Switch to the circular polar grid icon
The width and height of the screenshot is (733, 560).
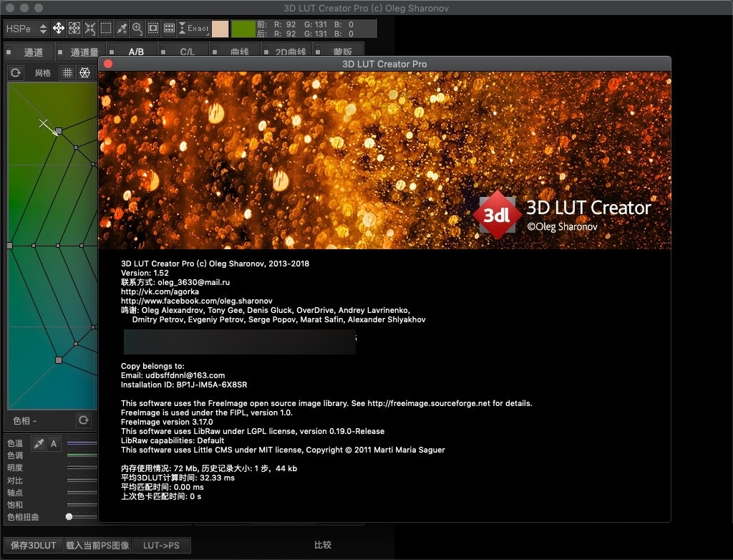click(84, 73)
